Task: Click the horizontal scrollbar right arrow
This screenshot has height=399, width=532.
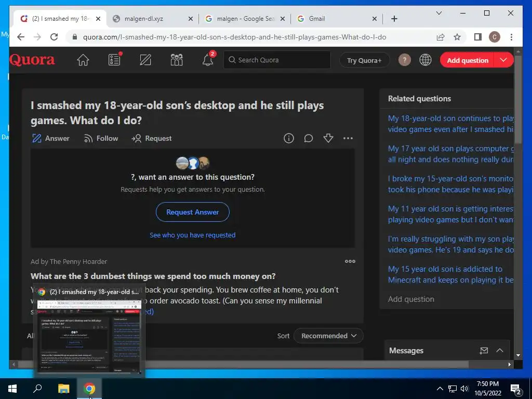Action: pyautogui.click(x=509, y=364)
